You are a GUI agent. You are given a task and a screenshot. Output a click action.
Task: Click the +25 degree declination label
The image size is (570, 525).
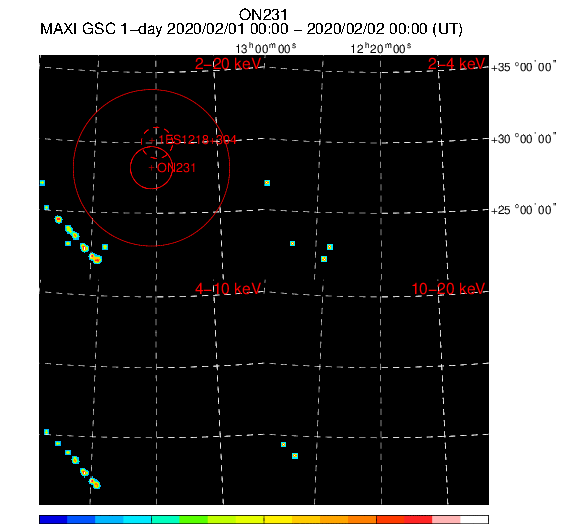tap(523, 210)
